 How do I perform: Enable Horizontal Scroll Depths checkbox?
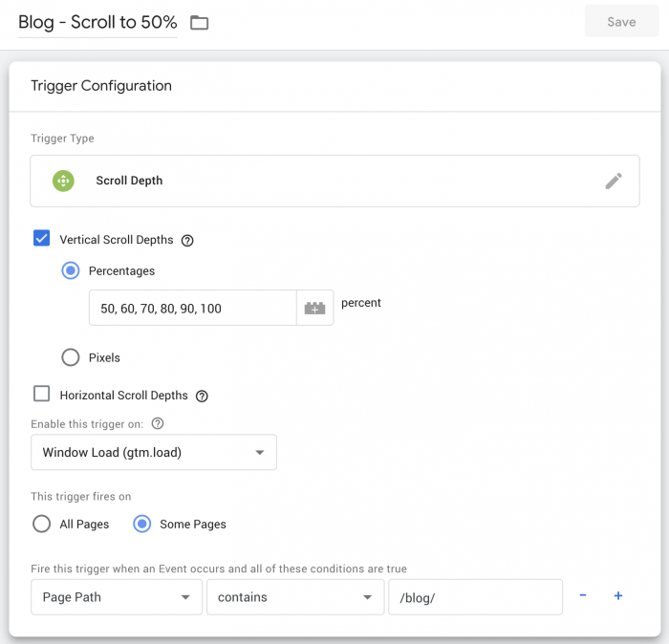[x=42, y=395]
